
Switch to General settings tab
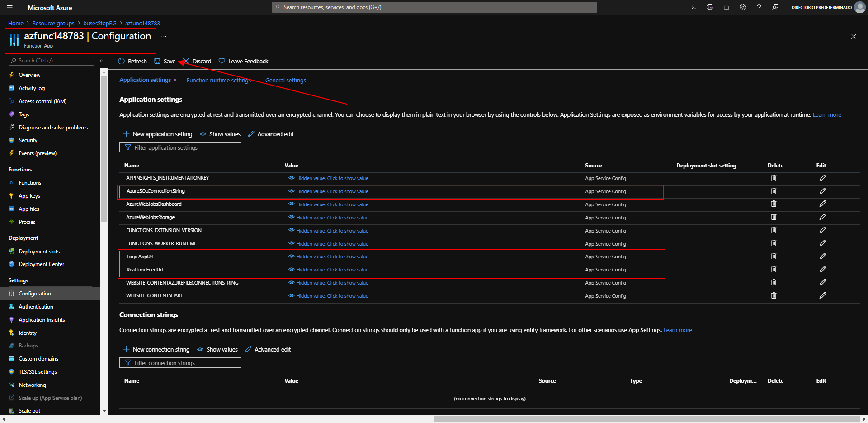pos(286,80)
